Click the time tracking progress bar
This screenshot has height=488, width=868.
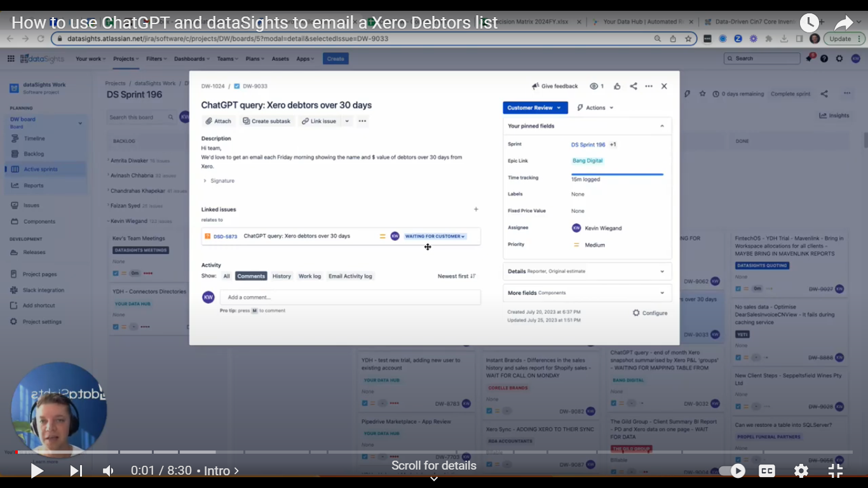[617, 173]
